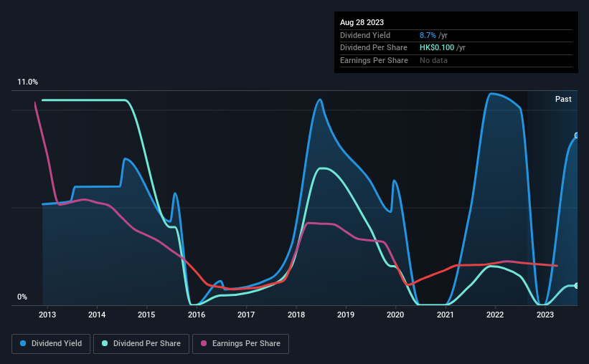589x364 pixels.
Task: Select the Dividend Yield endpoint marker on chart
Action: pyautogui.click(x=577, y=135)
